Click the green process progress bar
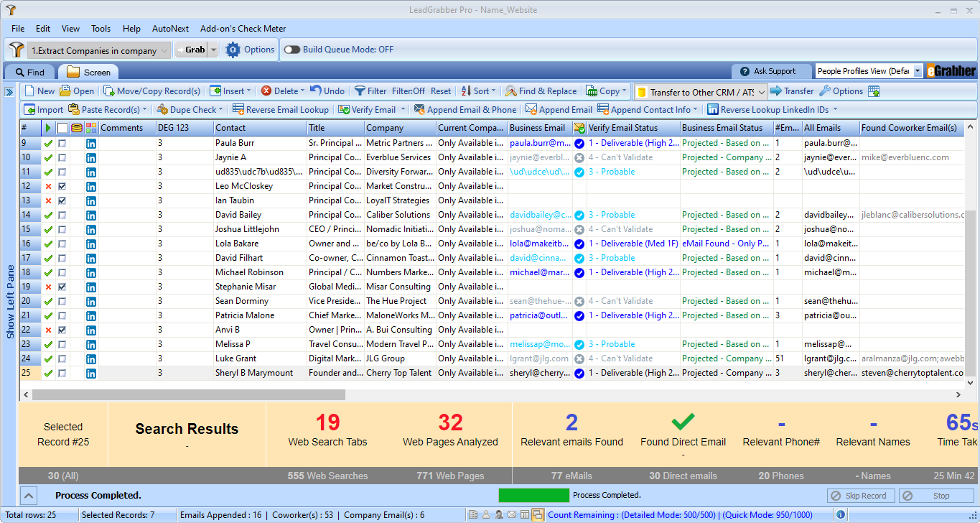The width and height of the screenshot is (980, 523). [x=534, y=495]
